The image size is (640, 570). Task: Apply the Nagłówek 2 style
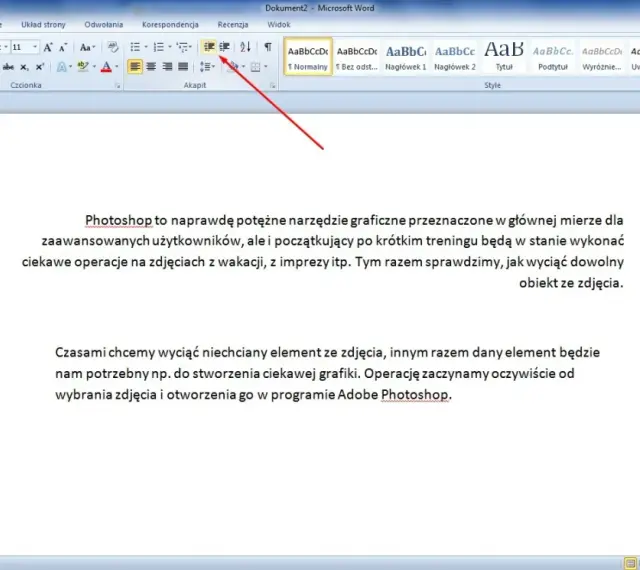(455, 56)
